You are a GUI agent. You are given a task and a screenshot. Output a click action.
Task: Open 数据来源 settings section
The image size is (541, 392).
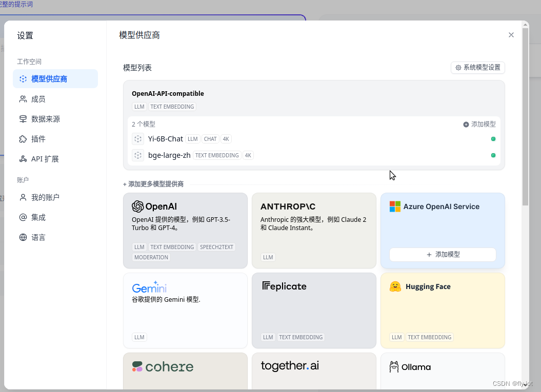click(55, 119)
